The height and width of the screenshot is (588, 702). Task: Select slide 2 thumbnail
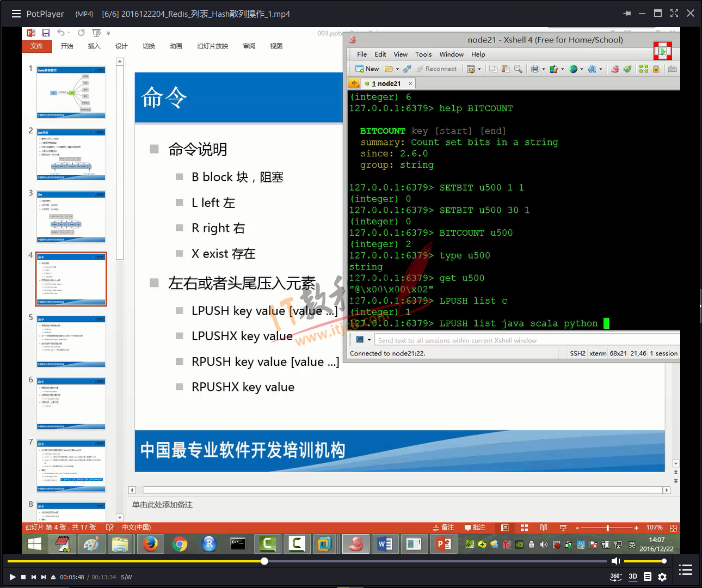pyautogui.click(x=71, y=155)
